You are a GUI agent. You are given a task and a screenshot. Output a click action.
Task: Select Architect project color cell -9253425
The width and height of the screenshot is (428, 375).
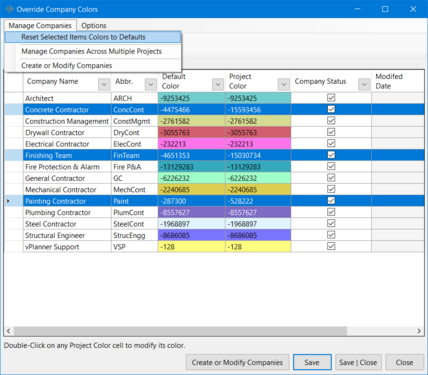point(258,98)
